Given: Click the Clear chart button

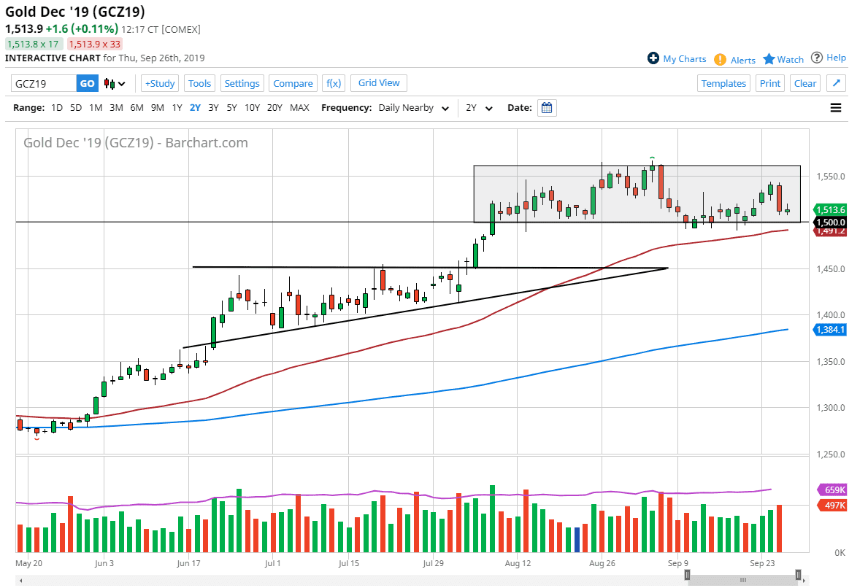Looking at the screenshot, I should (x=804, y=83).
